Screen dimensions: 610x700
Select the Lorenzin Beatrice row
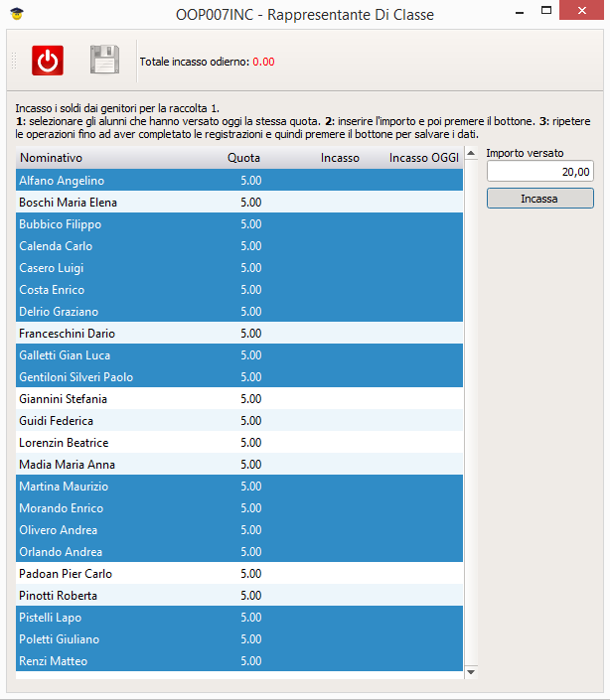(239, 443)
